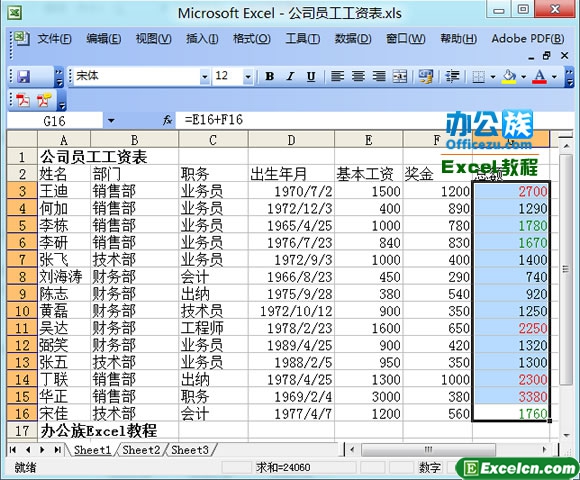
Task: Go to next sheet tab arrow
Action: (42, 450)
